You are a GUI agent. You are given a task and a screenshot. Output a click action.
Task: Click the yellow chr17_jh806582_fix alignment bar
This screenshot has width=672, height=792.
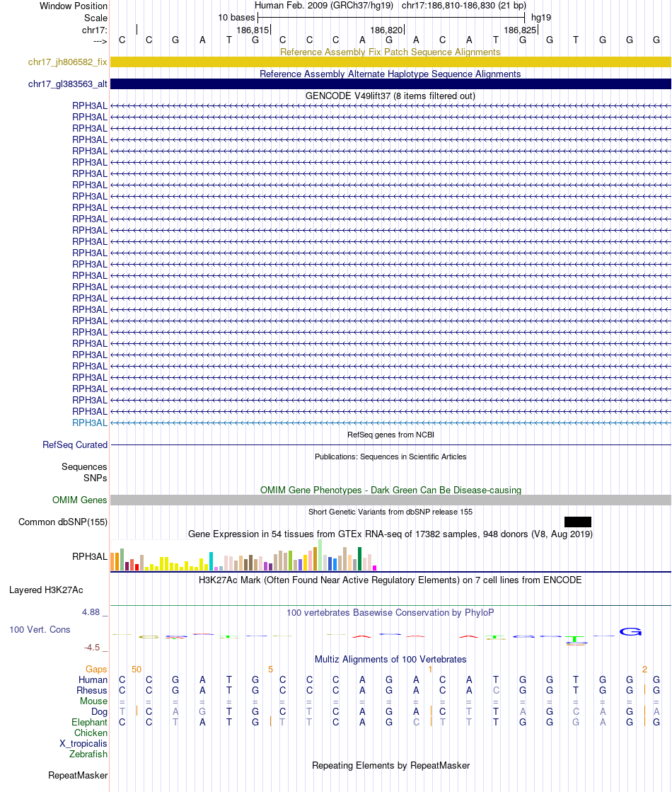390,62
